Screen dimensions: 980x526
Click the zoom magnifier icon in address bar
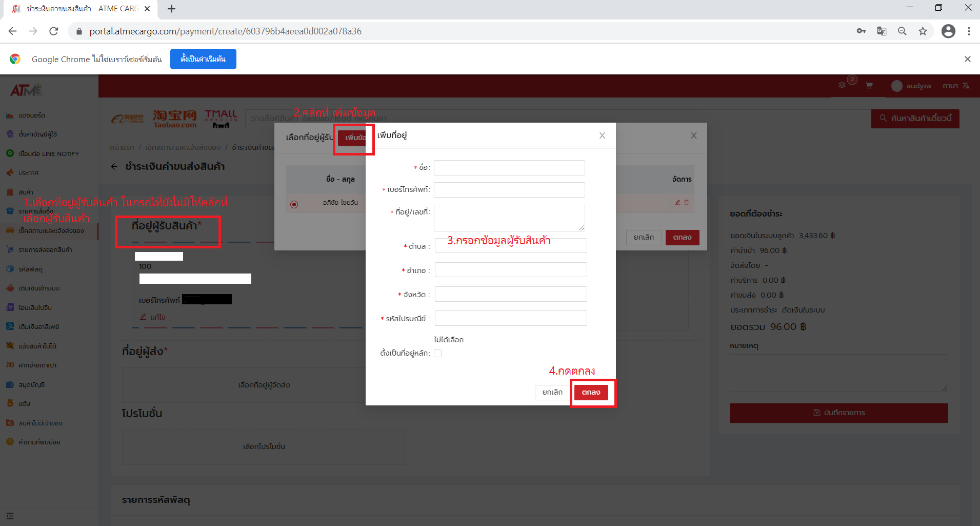(902, 31)
